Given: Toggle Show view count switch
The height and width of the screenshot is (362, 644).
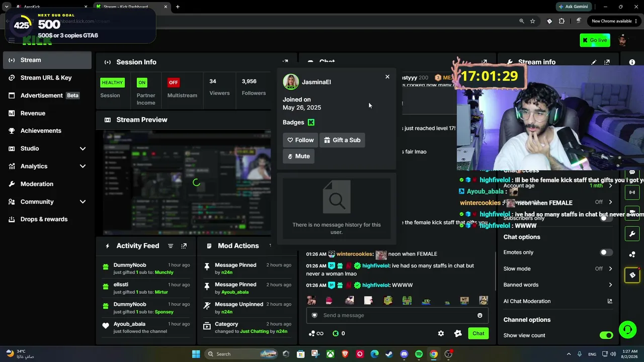Looking at the screenshot, I should coord(606,335).
